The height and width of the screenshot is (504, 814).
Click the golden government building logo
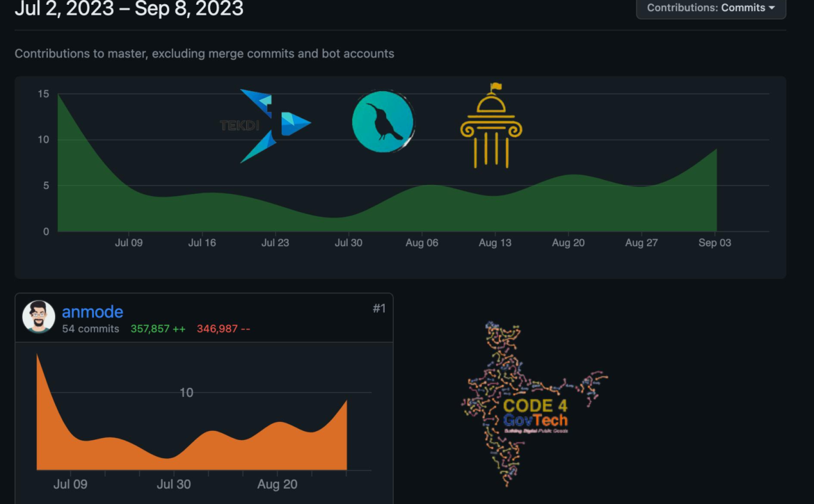pos(491,127)
